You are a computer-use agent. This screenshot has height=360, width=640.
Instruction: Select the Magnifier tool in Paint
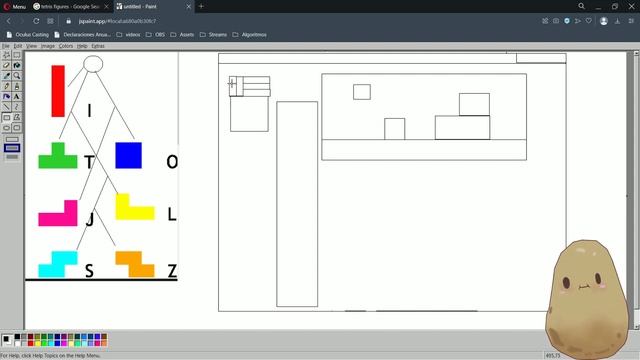tap(17, 76)
